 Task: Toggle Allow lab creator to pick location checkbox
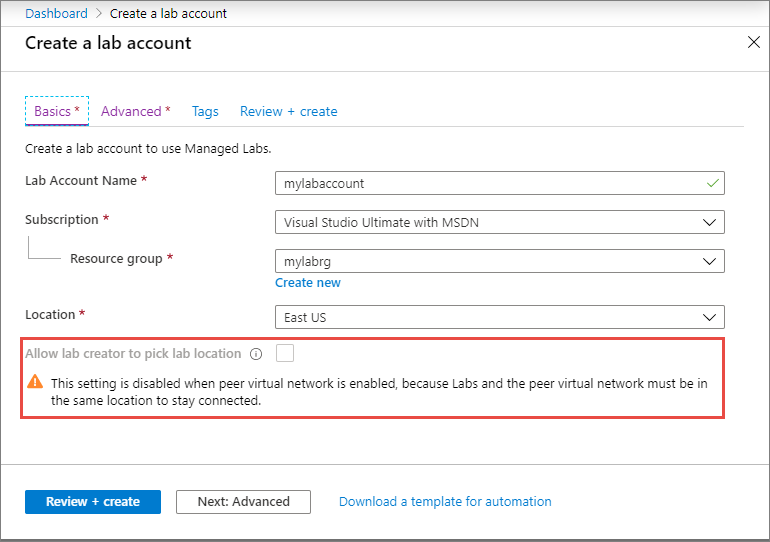(x=285, y=353)
